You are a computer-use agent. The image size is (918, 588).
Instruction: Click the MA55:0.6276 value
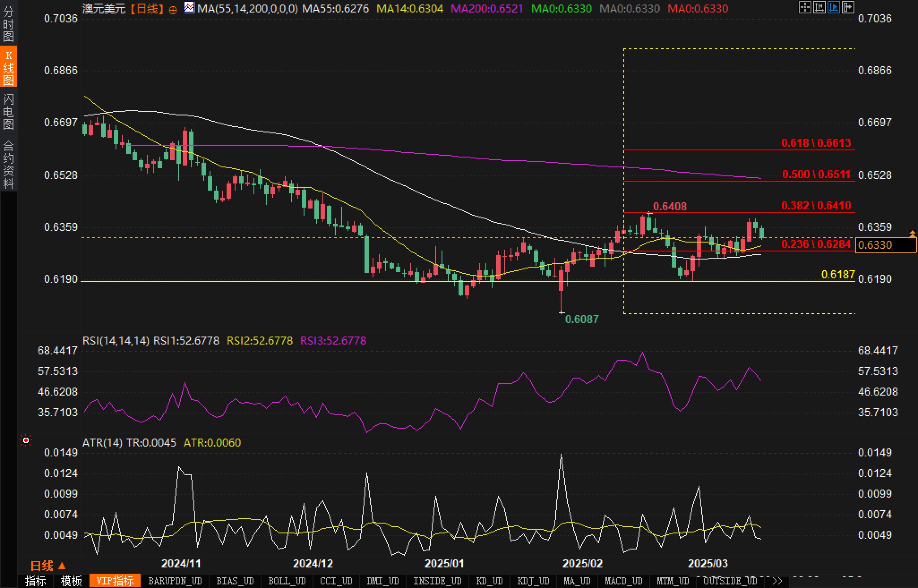coord(335,9)
